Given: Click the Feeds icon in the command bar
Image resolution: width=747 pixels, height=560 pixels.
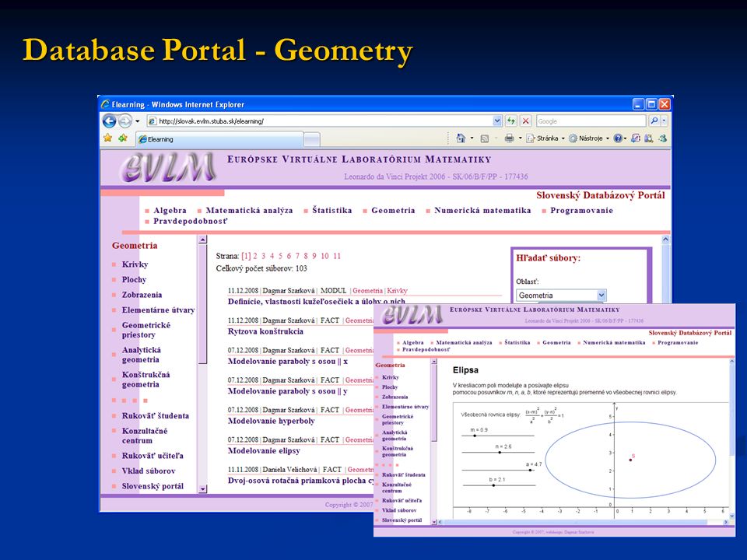Looking at the screenshot, I should pyautogui.click(x=485, y=138).
